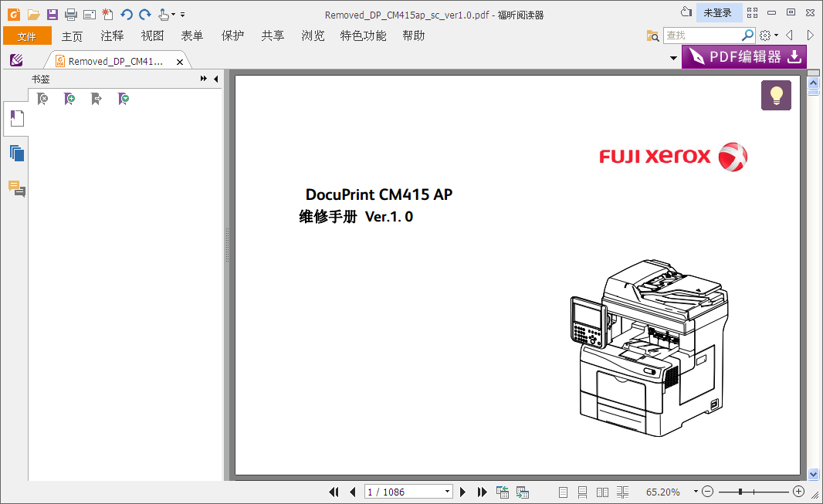Go to previous search result triangle
The height and width of the screenshot is (504, 823).
[x=789, y=36]
